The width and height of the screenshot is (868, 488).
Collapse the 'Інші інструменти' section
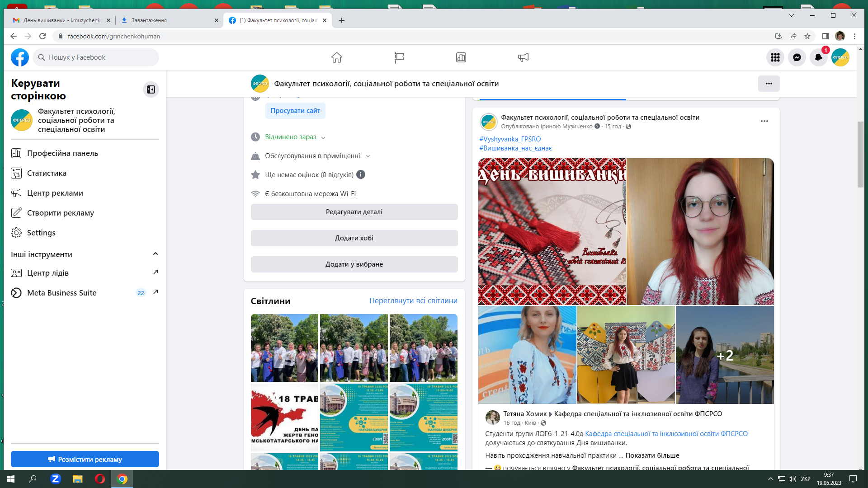point(156,254)
